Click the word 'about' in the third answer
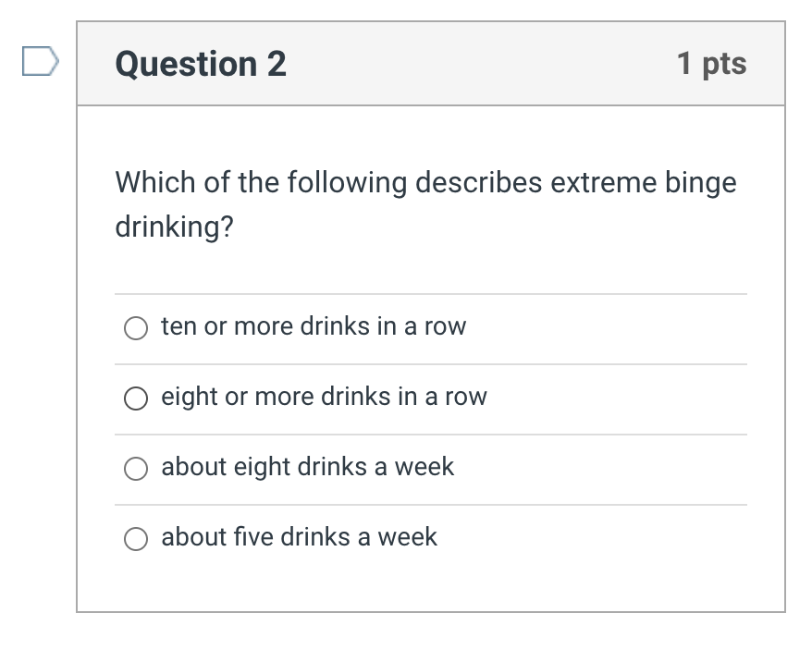Viewport: 812px width, 662px height. [192, 467]
